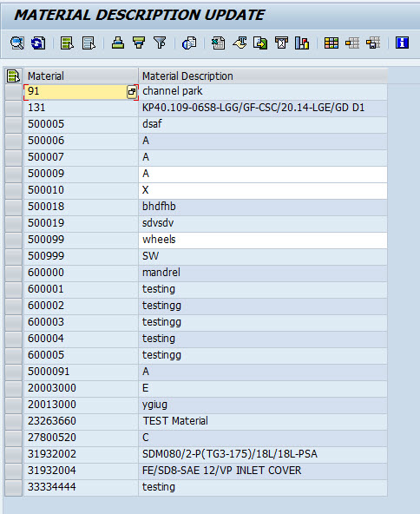Select the editable description cell containing X
Viewport: 420px width, 514px height.
pos(263,191)
